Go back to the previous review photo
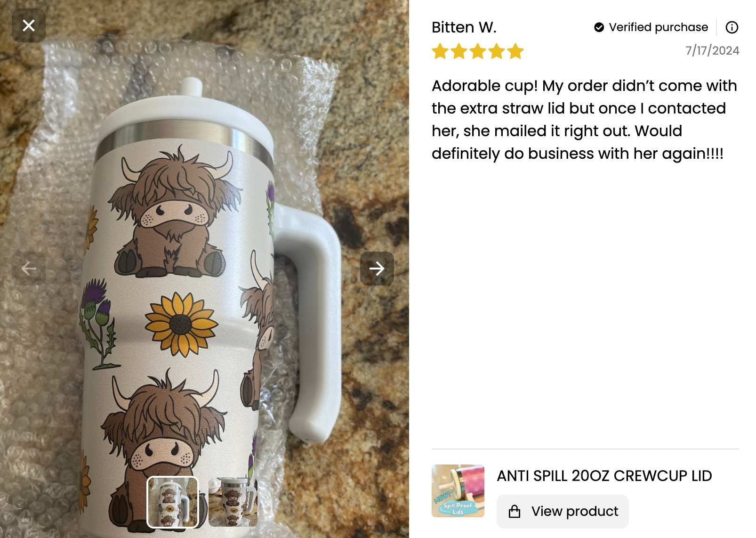This screenshot has height=538, width=756. [29, 269]
